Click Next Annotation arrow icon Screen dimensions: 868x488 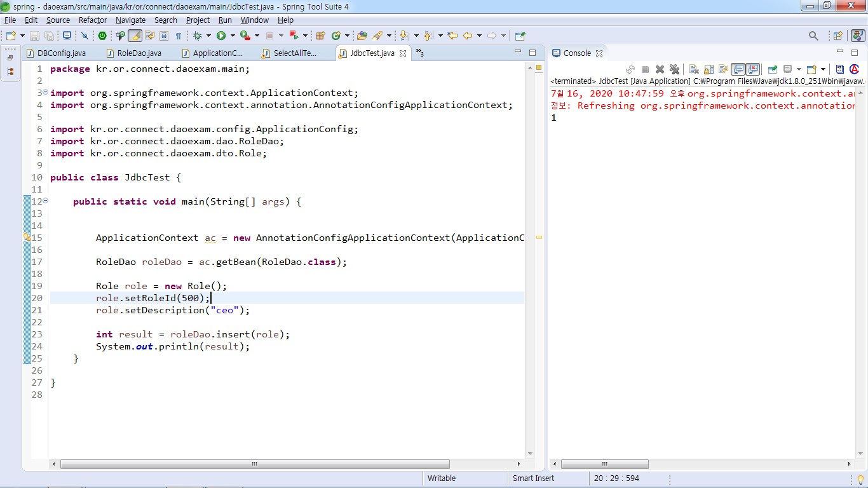404,36
